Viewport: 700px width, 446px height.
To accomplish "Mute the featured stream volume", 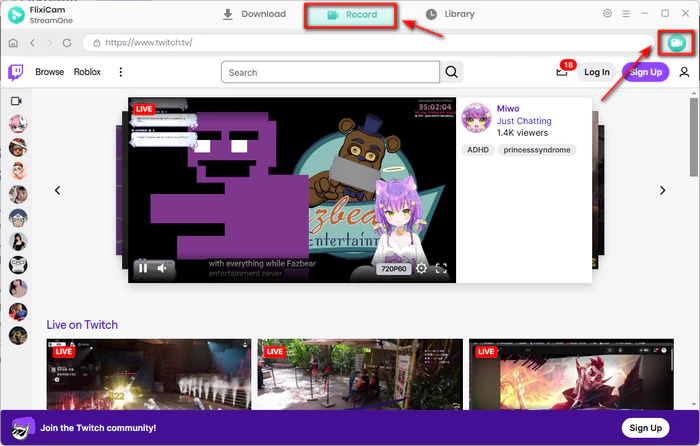I will 162,268.
